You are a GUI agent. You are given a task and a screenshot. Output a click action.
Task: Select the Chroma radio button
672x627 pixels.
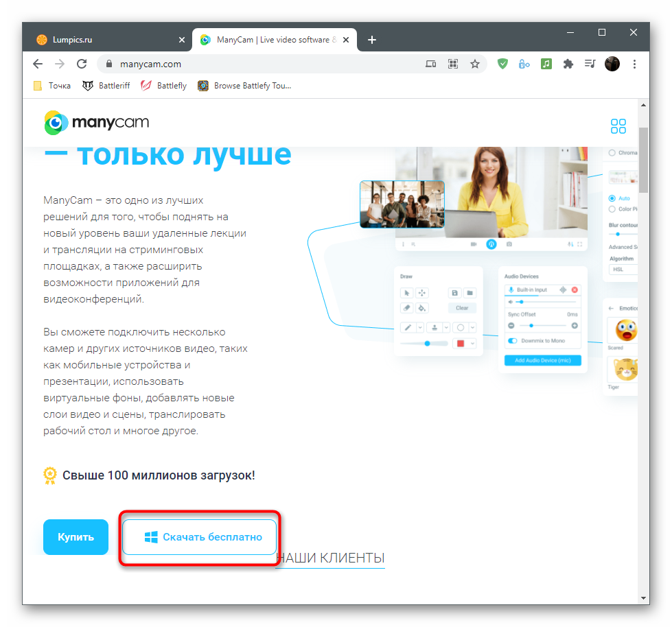[x=612, y=153]
